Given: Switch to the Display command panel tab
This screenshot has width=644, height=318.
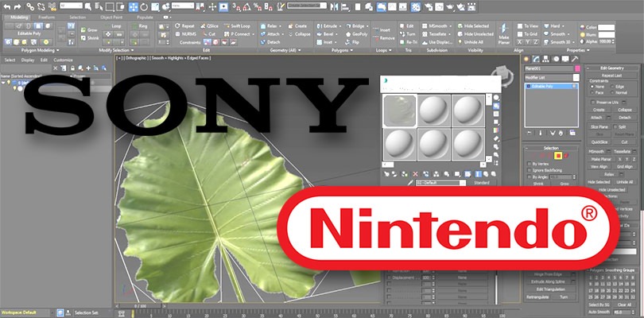Looking at the screenshot, I should point(565,59).
